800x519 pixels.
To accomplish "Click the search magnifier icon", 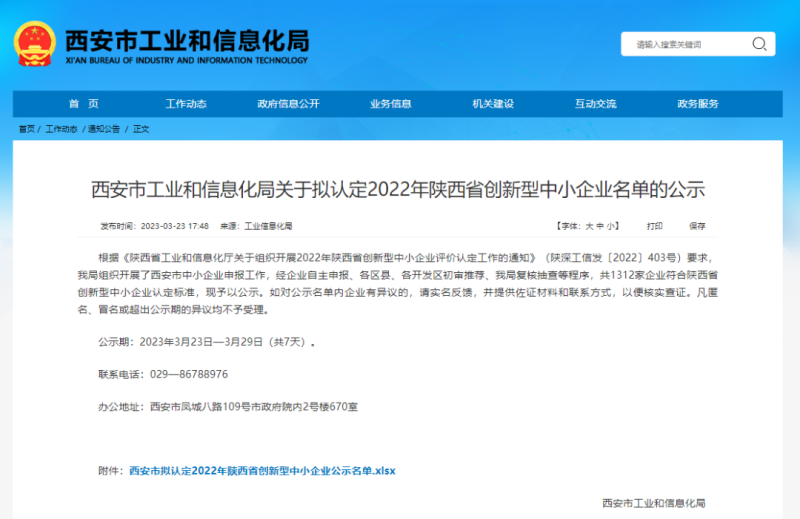I will pyautogui.click(x=761, y=44).
